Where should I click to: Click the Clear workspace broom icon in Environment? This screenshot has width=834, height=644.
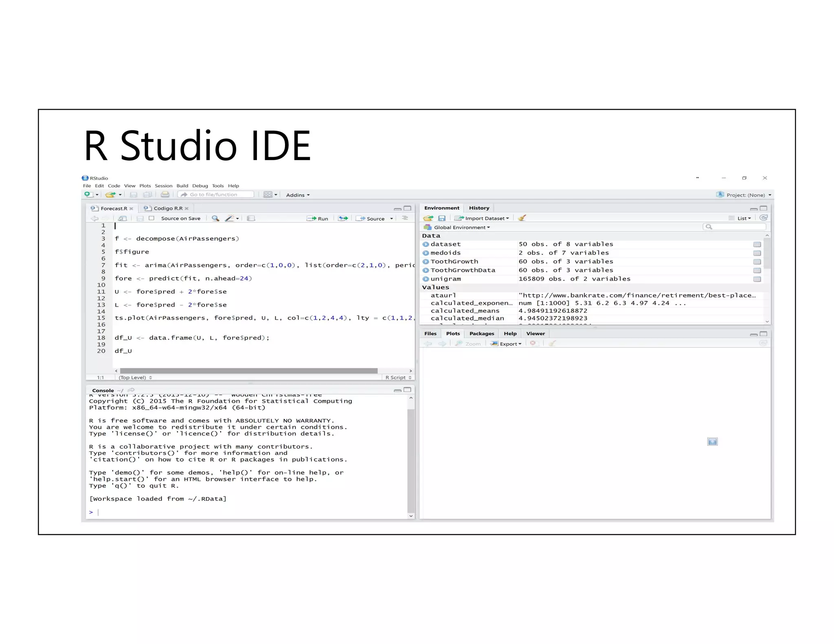[522, 218]
